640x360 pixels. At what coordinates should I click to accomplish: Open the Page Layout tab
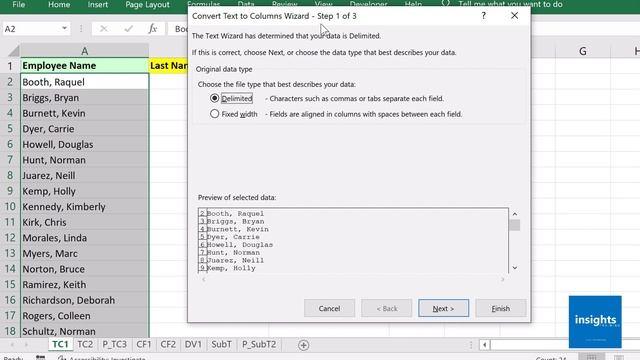pos(147,4)
